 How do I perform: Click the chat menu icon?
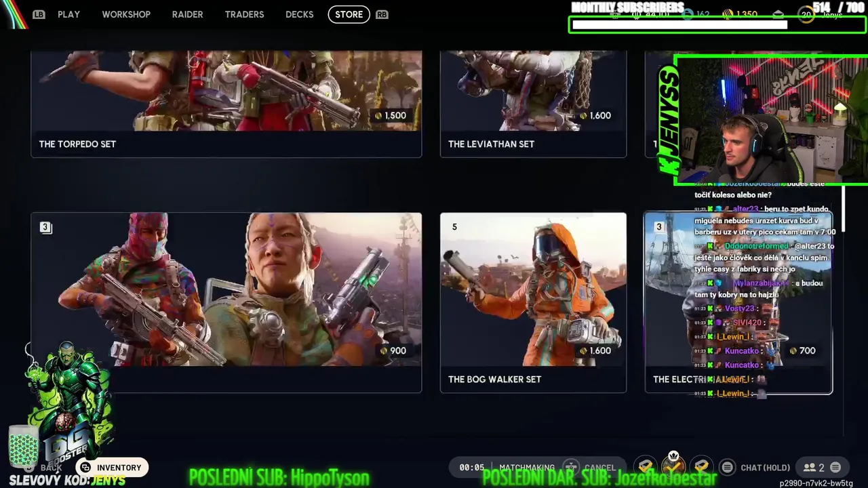click(x=727, y=468)
